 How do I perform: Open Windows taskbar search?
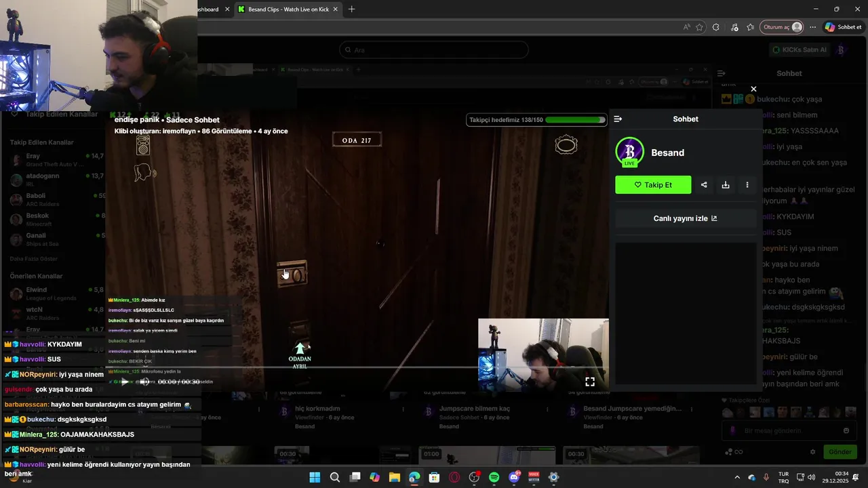(x=335, y=477)
